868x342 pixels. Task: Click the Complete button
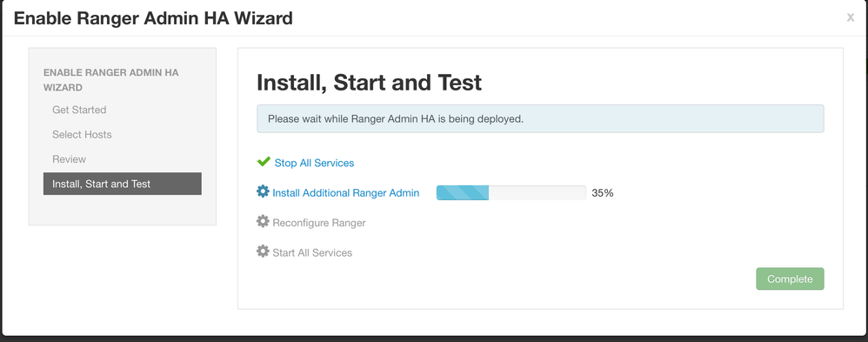pyautogui.click(x=790, y=278)
